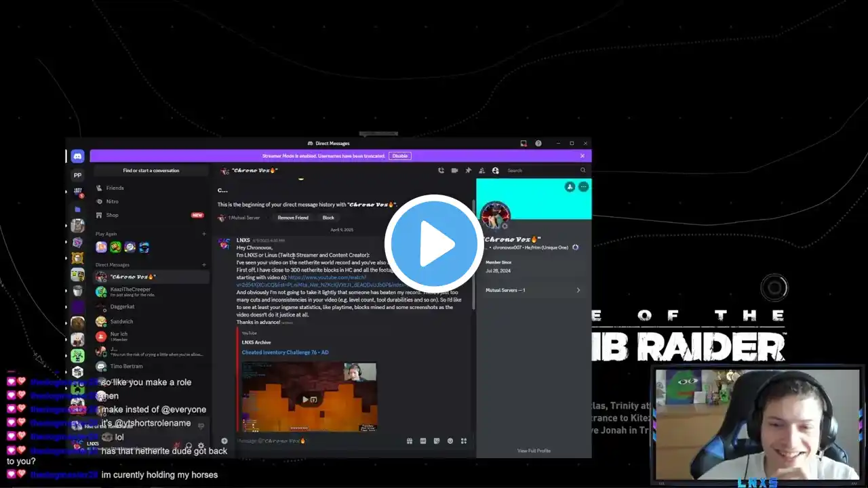Open Cheated Inventory Challenge 76 link
This screenshot has height=488, width=868.
click(285, 352)
